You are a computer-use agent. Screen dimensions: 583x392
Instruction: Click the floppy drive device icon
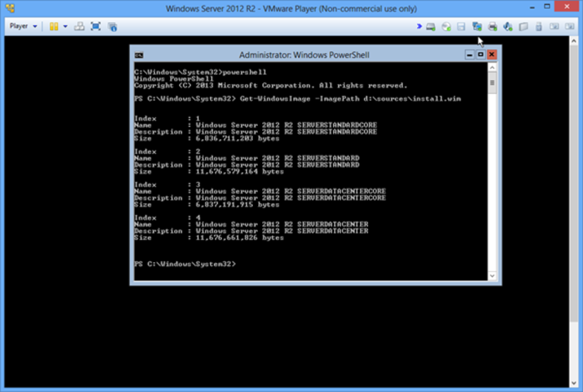click(461, 27)
